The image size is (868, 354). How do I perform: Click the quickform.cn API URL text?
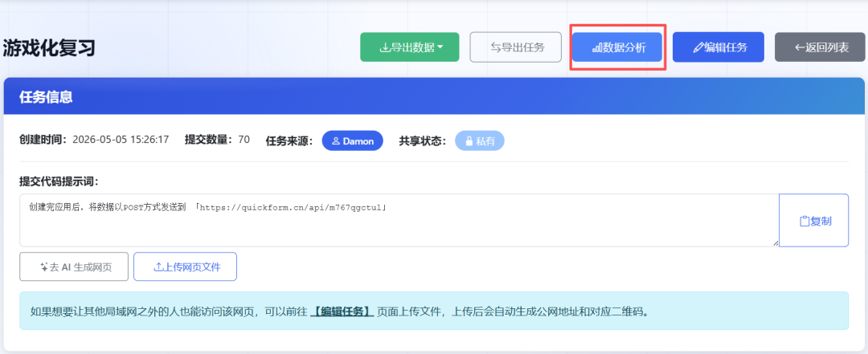(x=289, y=208)
